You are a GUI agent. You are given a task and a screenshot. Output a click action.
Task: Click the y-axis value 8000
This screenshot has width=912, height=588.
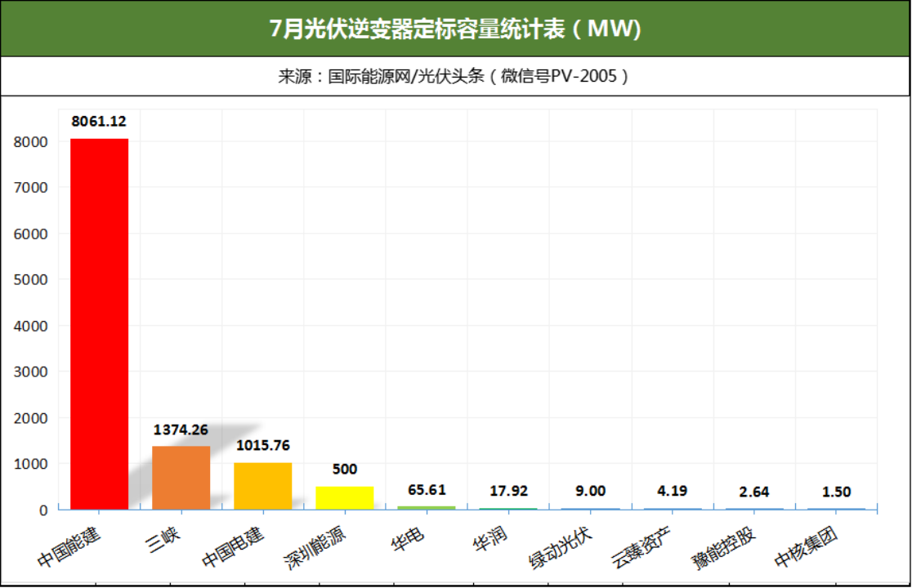click(x=31, y=142)
